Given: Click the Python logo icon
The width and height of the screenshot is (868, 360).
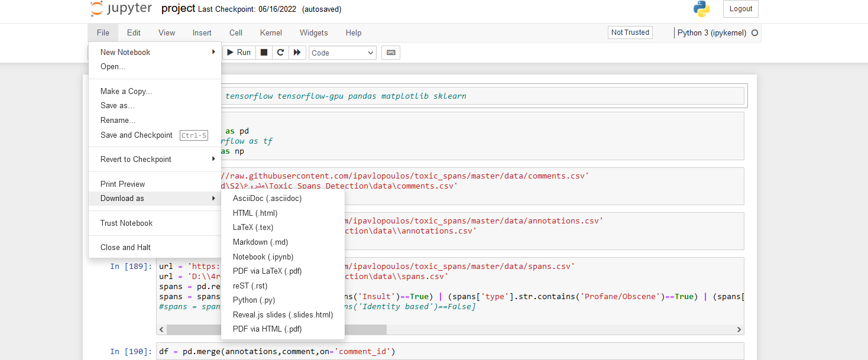Looking at the screenshot, I should coord(702,9).
